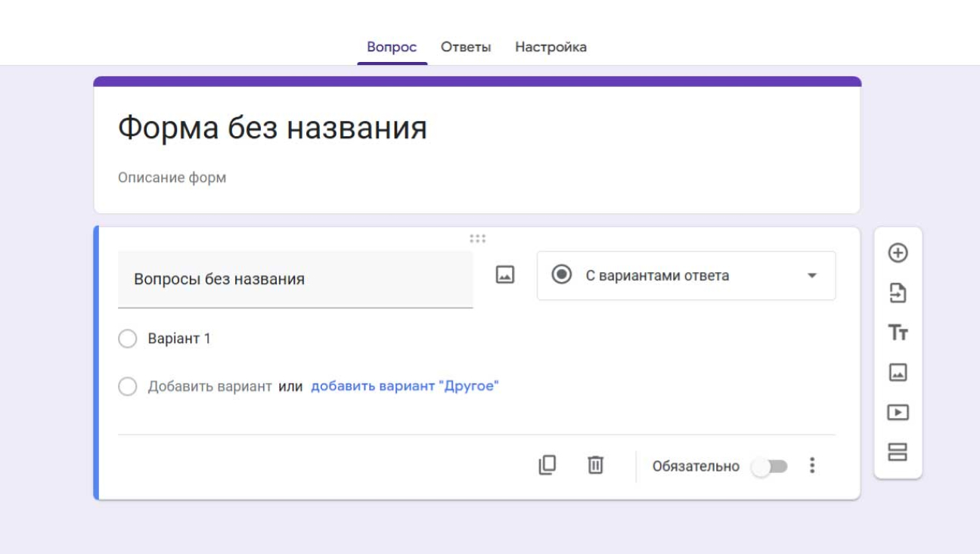Select the Вопрос tab
This screenshot has width=980, height=554.
(x=392, y=47)
